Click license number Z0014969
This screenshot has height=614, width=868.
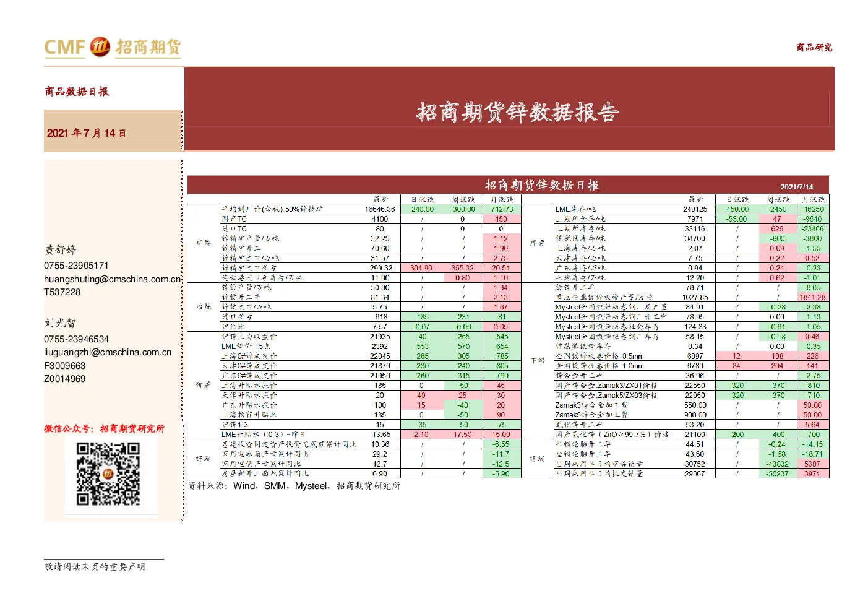pos(65,379)
